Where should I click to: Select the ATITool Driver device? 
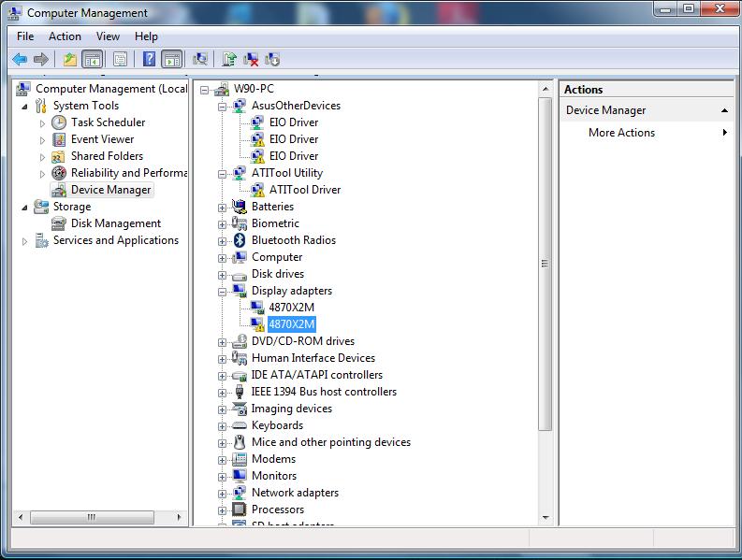pos(305,190)
